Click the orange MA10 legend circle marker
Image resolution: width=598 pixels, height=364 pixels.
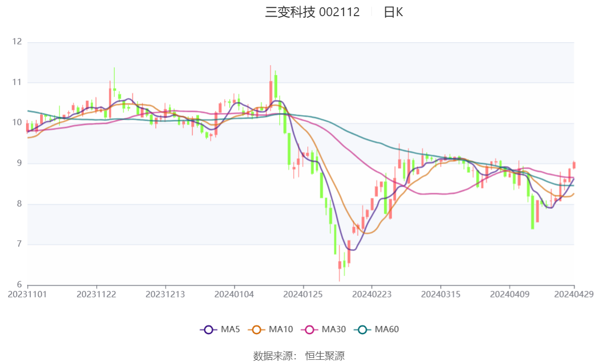[256, 329]
